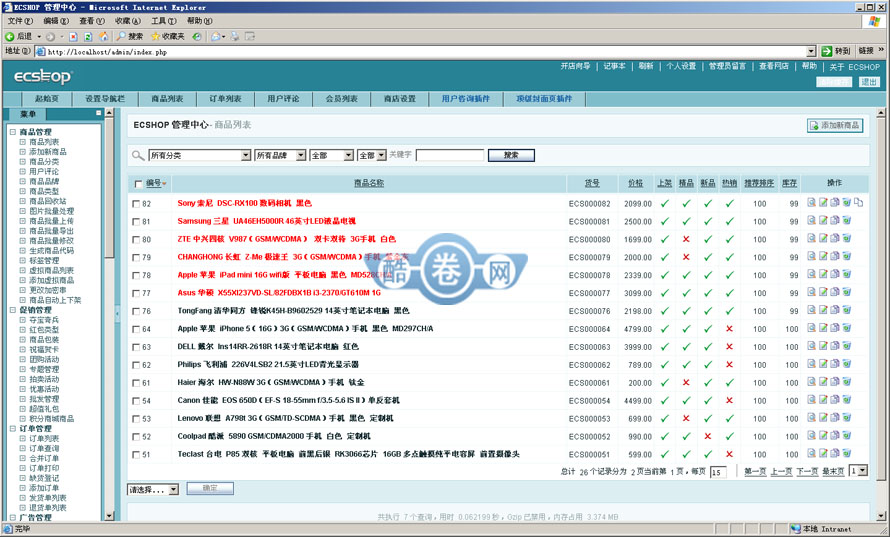Click the copy icon for product ECS000064

tap(835, 328)
